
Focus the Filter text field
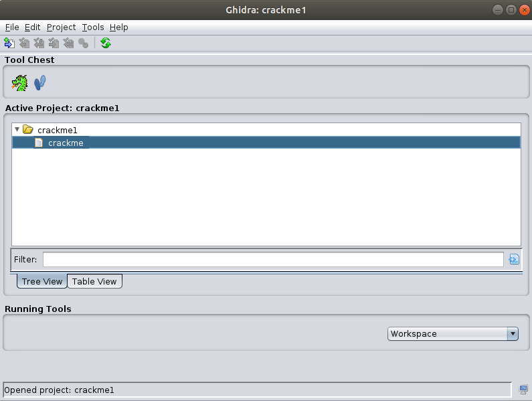pyautogui.click(x=273, y=259)
